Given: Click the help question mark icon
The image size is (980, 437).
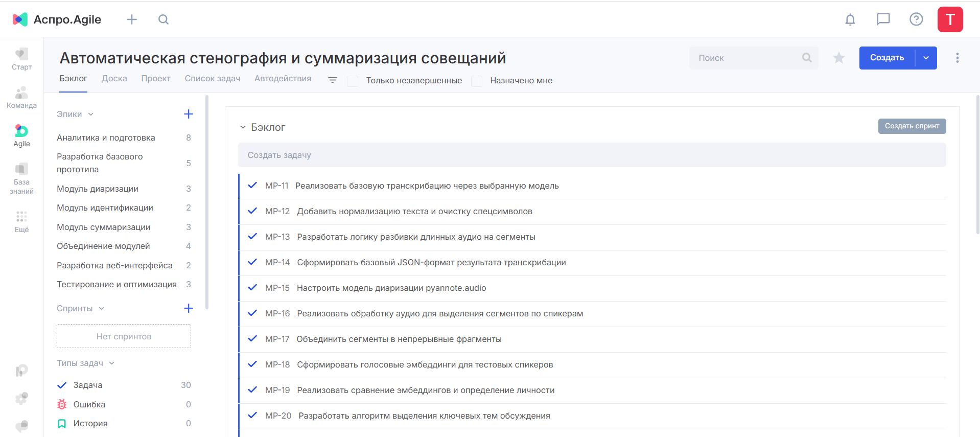Looking at the screenshot, I should 916,19.
